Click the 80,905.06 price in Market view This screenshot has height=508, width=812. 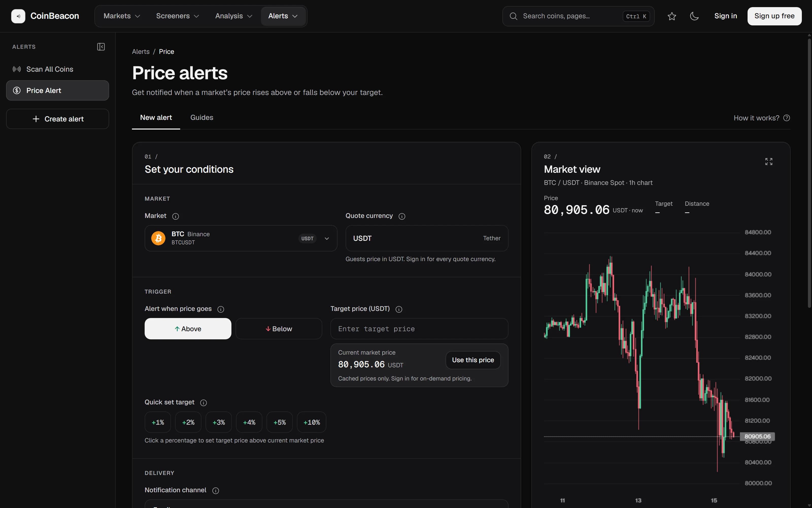[x=577, y=210]
